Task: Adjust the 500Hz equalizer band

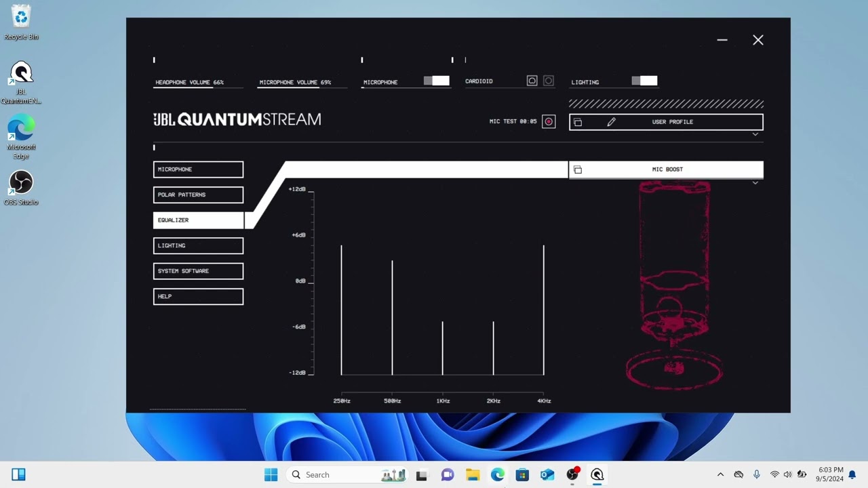Action: point(392,317)
